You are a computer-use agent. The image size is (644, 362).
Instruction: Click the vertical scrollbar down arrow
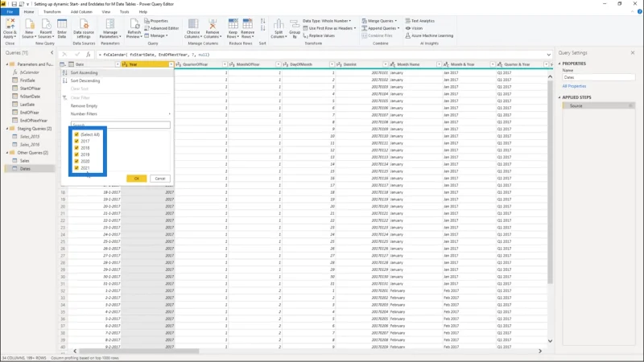(x=550, y=341)
